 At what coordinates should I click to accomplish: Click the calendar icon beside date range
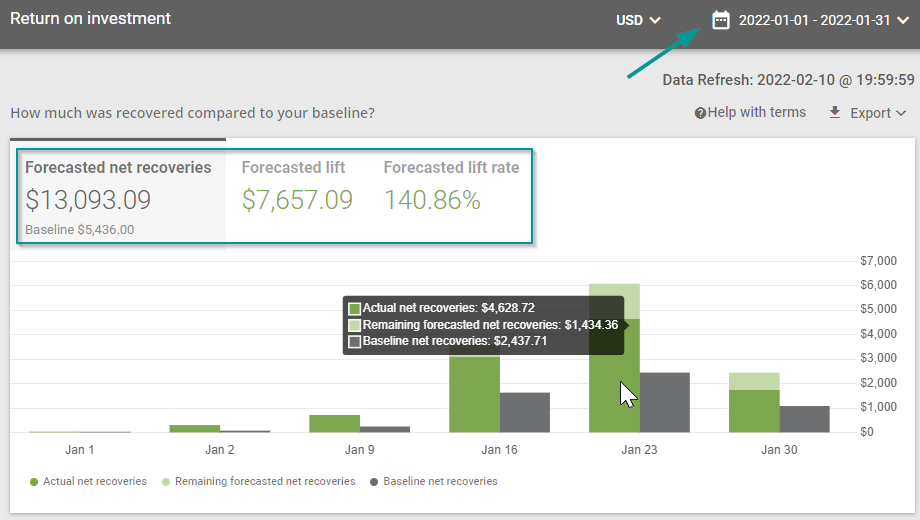pyautogui.click(x=721, y=20)
